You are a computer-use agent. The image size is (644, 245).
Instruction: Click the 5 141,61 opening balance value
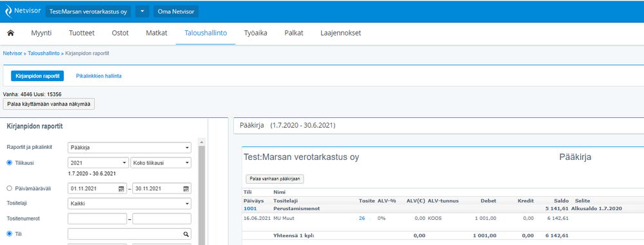click(x=557, y=208)
